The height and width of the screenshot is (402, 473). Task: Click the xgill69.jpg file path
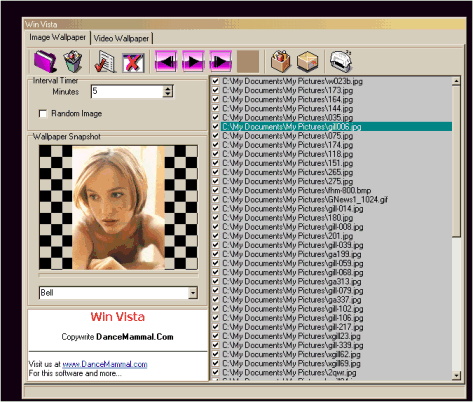pyautogui.click(x=291, y=363)
